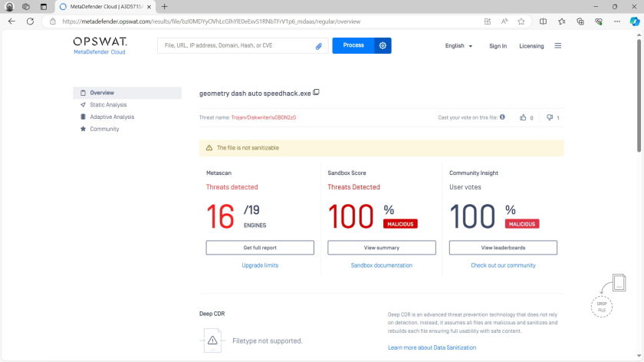Click the Get full report button
Image resolution: width=644 pixels, height=362 pixels.
[x=260, y=248]
